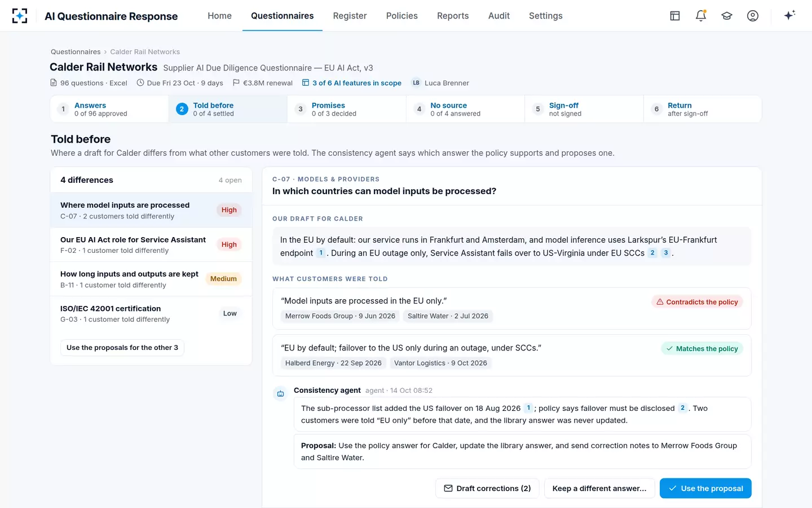The image size is (812, 508).
Task: Open citation 2 in agent comment
Action: point(682,408)
